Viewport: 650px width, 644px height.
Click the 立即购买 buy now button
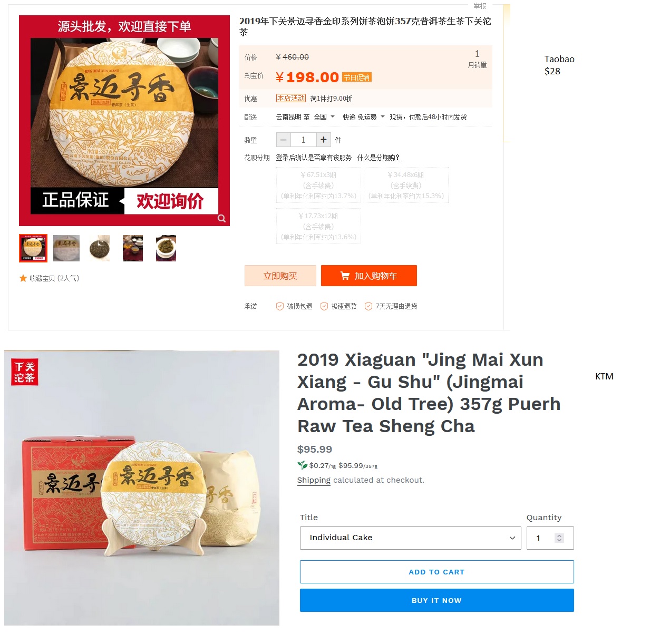coord(280,276)
